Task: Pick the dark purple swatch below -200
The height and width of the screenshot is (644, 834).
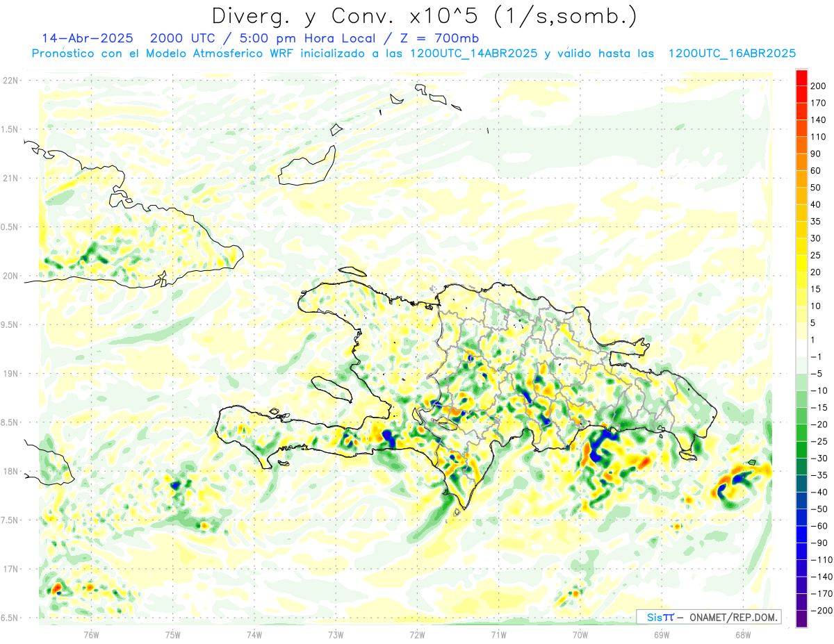Action: (801, 620)
